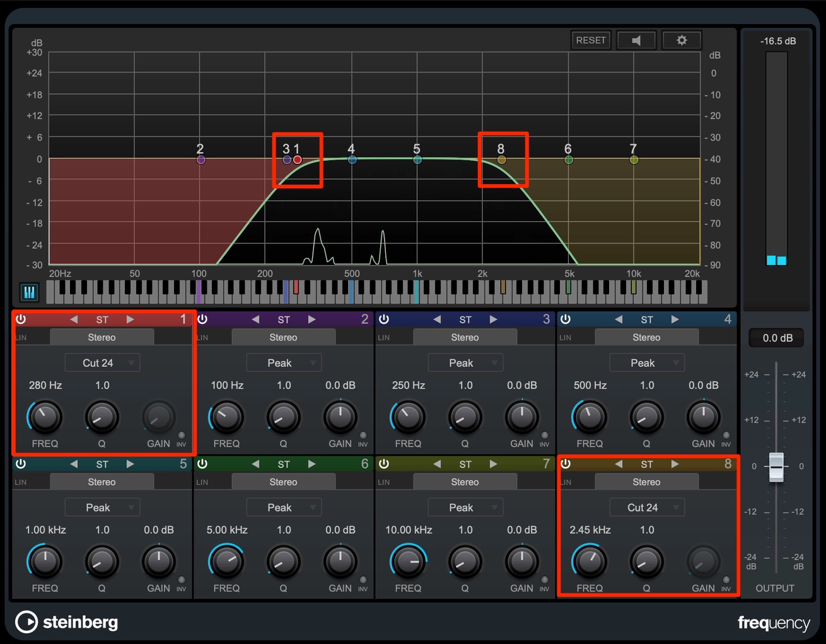Click band 7 previous channel arrow
This screenshot has width=826, height=644.
[437, 464]
